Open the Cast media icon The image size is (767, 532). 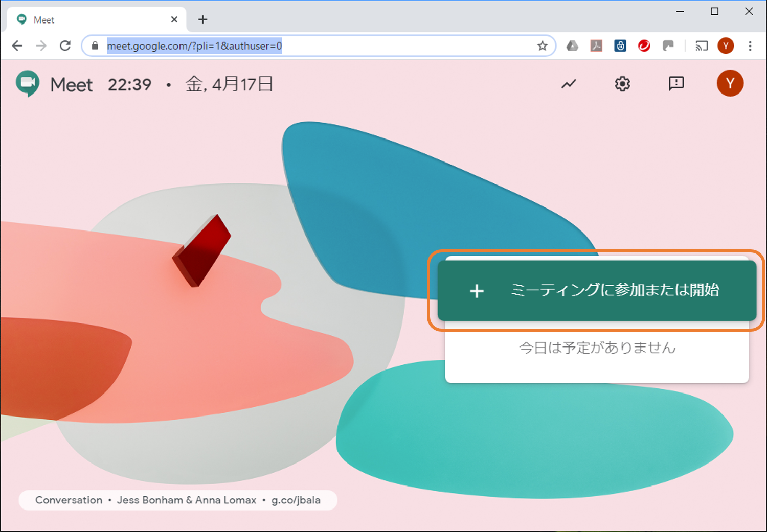point(702,46)
